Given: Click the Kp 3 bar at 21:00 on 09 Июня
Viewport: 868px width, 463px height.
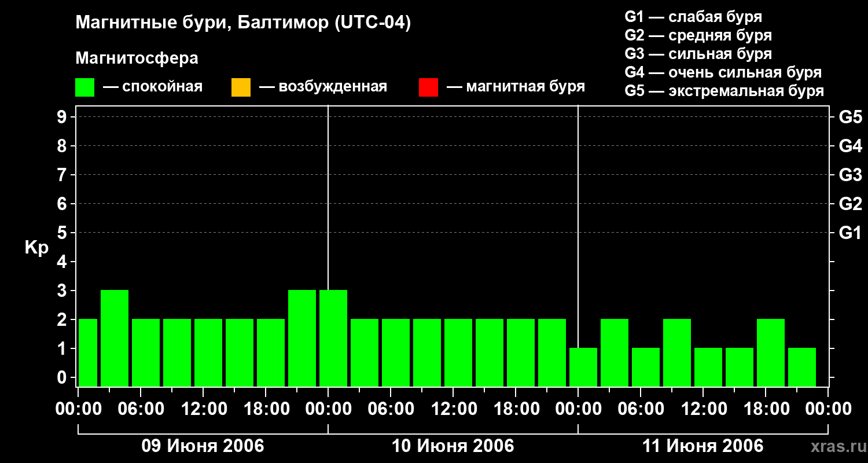Looking at the screenshot, I should tap(302, 338).
